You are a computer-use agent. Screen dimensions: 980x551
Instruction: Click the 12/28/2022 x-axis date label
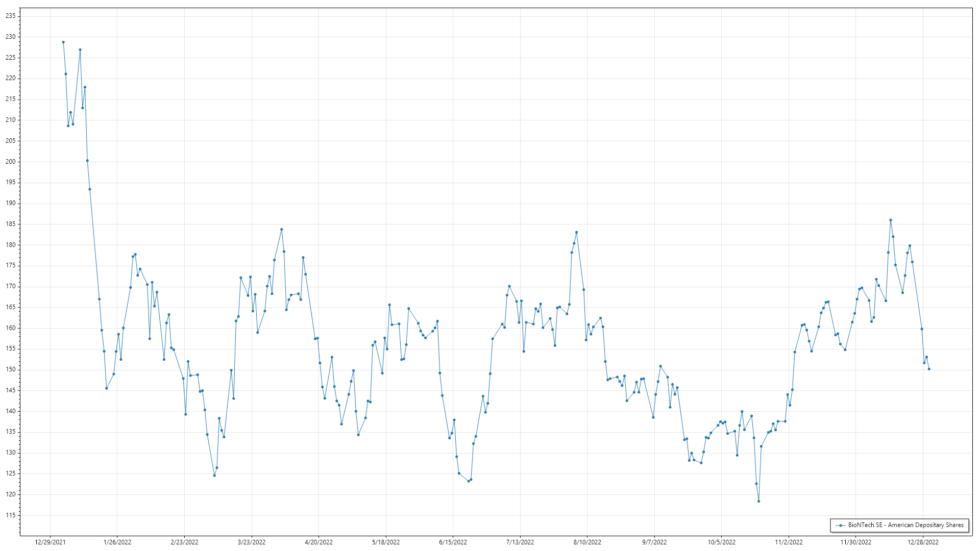click(x=923, y=542)
